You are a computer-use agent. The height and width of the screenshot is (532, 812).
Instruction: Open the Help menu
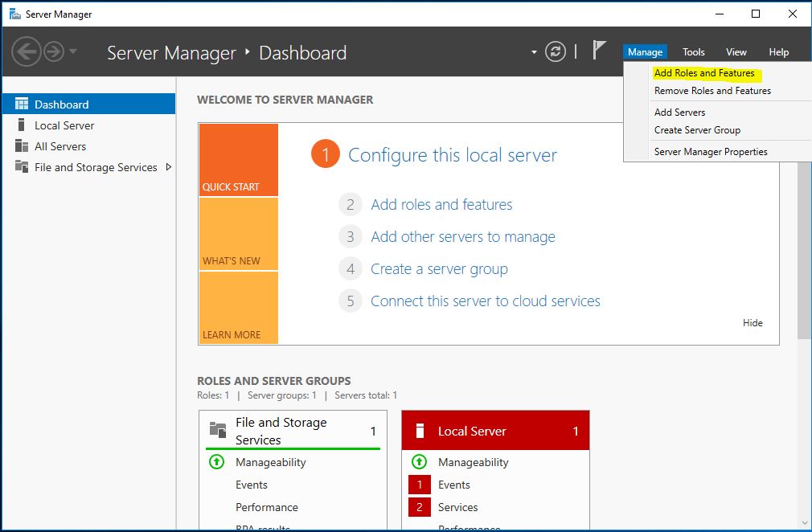point(778,52)
